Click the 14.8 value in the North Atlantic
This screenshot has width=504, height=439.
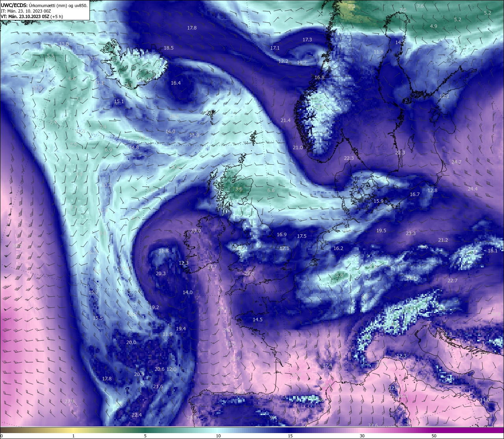[x=134, y=147]
